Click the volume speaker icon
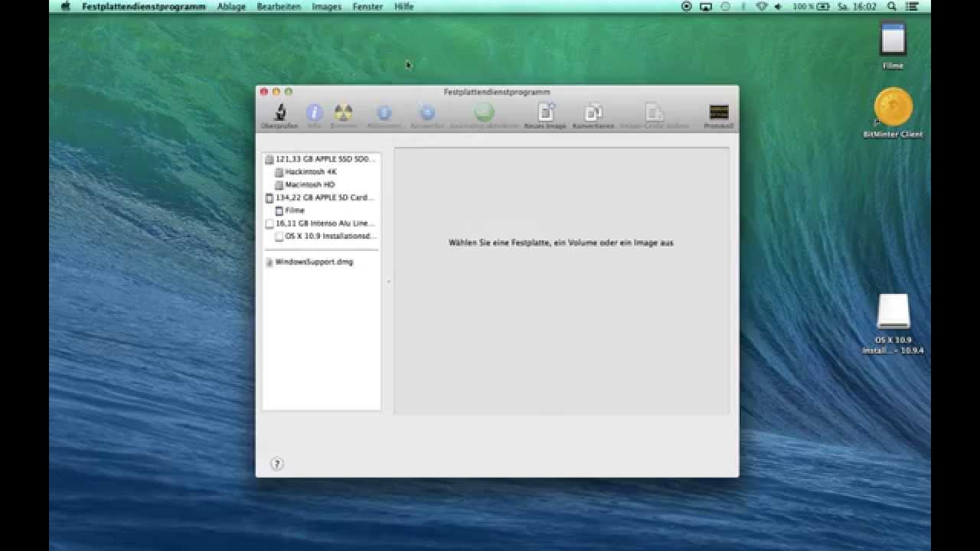 click(778, 6)
